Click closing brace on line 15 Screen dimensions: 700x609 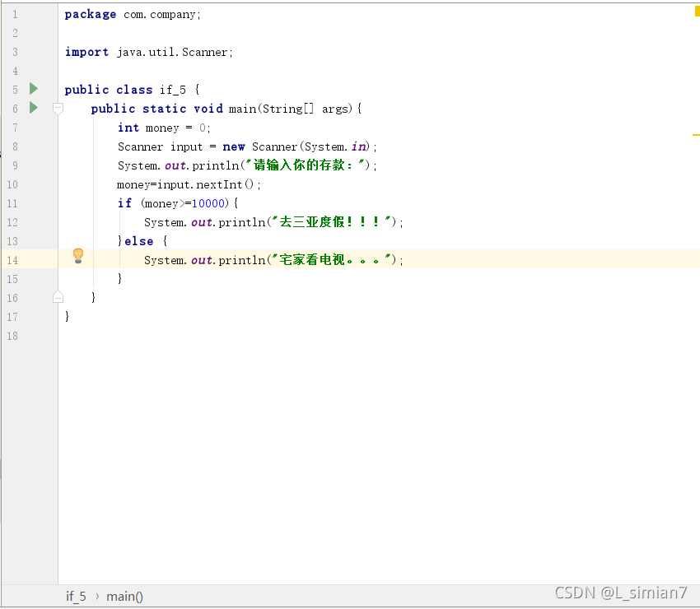coord(119,278)
